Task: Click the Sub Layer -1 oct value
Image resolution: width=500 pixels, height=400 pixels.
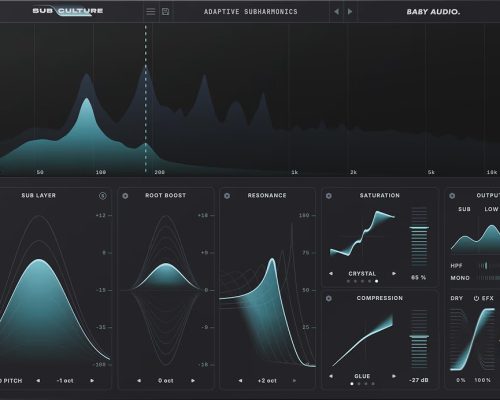Action: tap(65, 380)
